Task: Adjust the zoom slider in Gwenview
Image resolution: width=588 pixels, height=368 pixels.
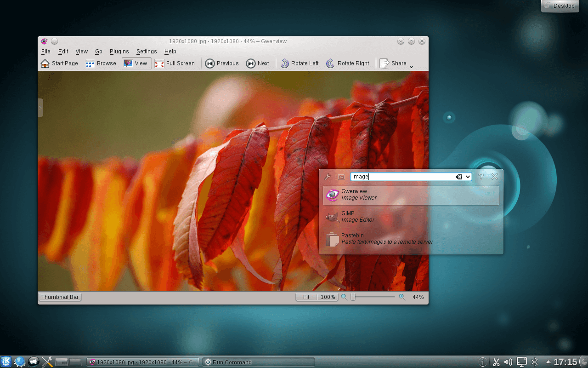Action: point(352,297)
